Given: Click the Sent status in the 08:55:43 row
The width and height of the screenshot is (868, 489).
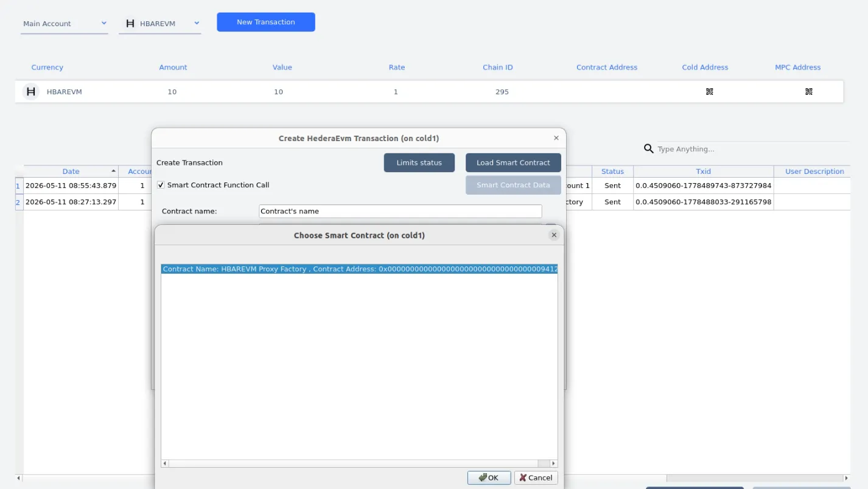Looking at the screenshot, I should 612,186.
